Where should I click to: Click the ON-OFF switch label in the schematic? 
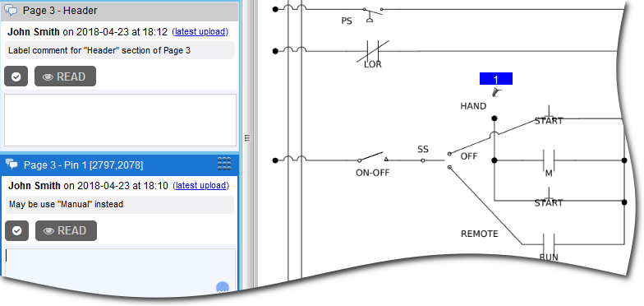(x=373, y=173)
